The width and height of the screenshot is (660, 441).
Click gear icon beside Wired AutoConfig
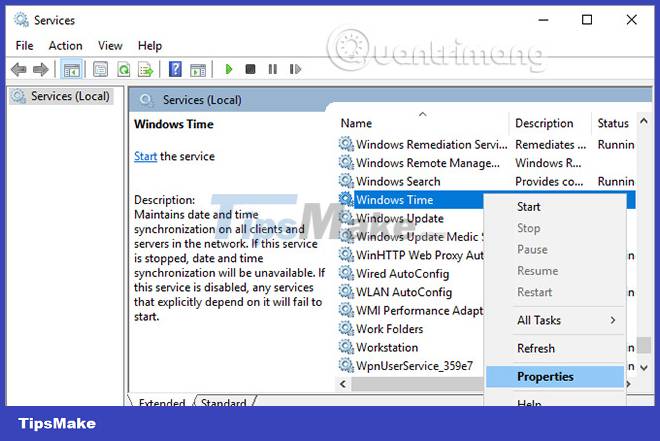[346, 273]
